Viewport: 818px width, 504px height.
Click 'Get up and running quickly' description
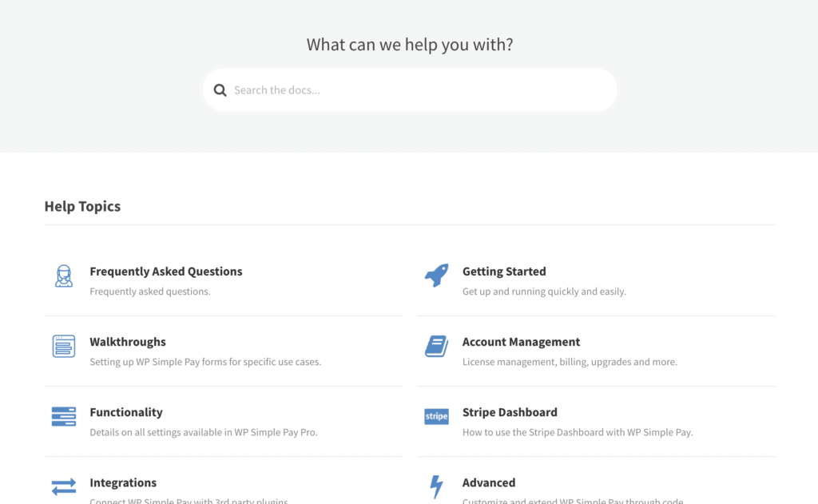(544, 292)
